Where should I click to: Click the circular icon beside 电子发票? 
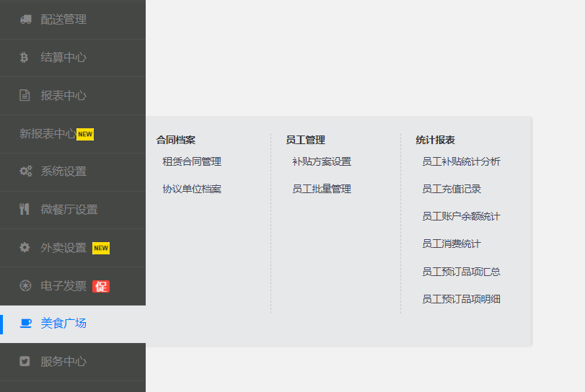tap(25, 286)
